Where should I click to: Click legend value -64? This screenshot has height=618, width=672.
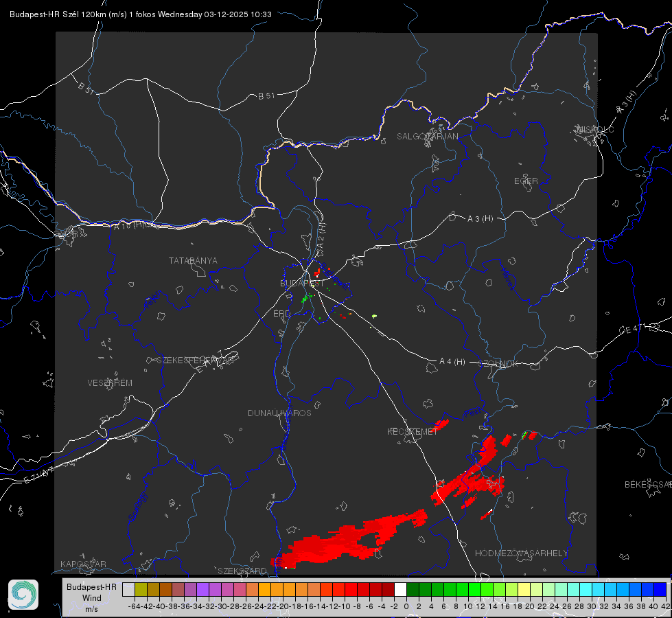tap(134, 606)
